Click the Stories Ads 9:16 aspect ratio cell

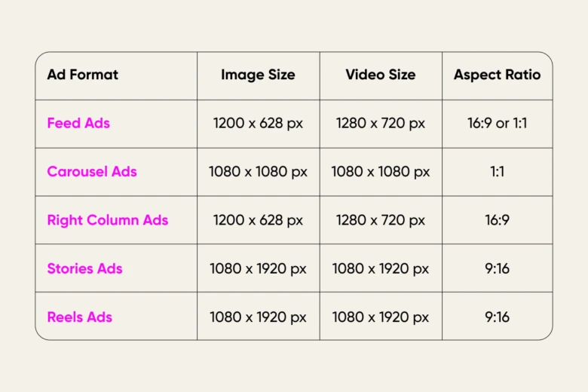[497, 268]
